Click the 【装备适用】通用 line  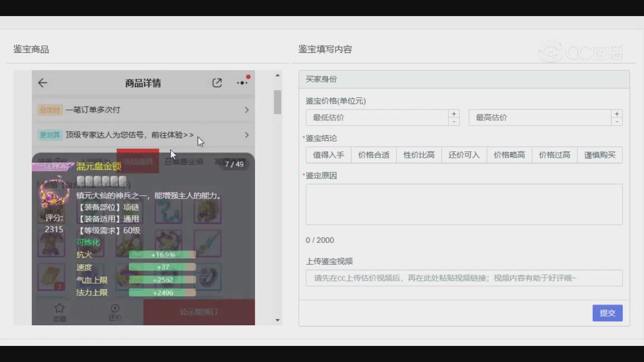[107, 219]
